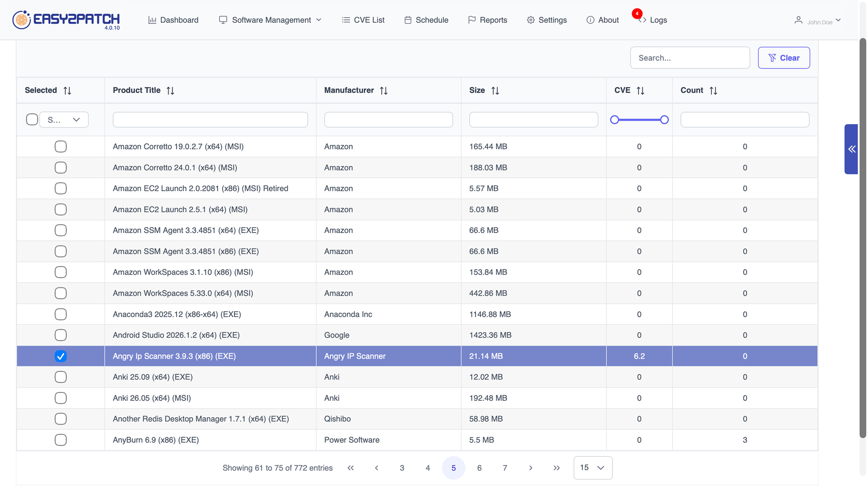Click the 'Anaconda Inc' manufacturer cell
Screen dimensions: 868x488
[x=348, y=314]
